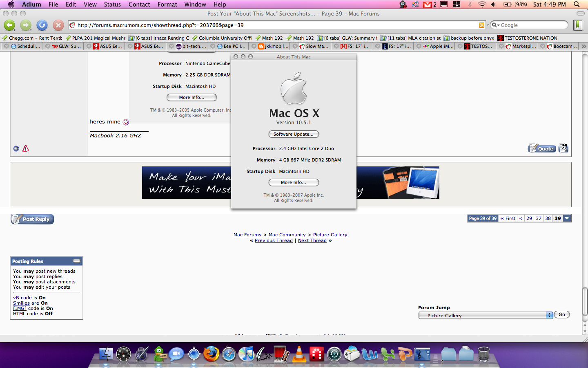Show hidden tabs with the overflow chevron
Image resolution: width=588 pixels, height=368 pixels.
pos(584,46)
